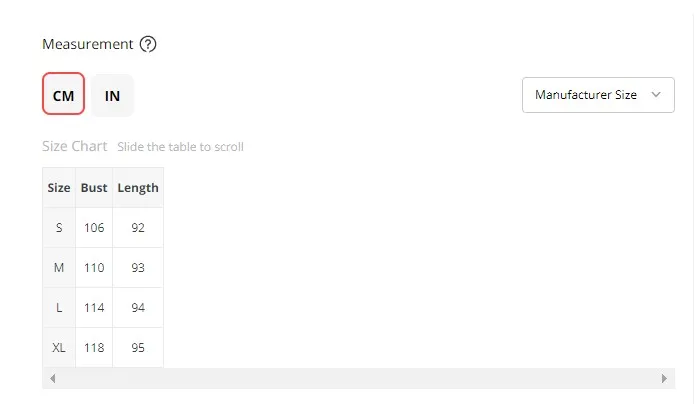Image resolution: width=694 pixels, height=404 pixels.
Task: Select the M size row cell
Action: [59, 268]
